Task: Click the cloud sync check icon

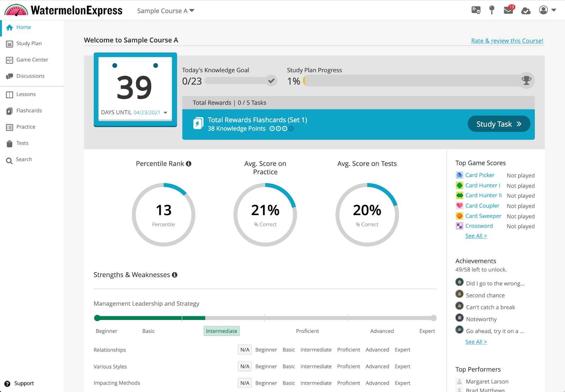Action: (x=526, y=11)
